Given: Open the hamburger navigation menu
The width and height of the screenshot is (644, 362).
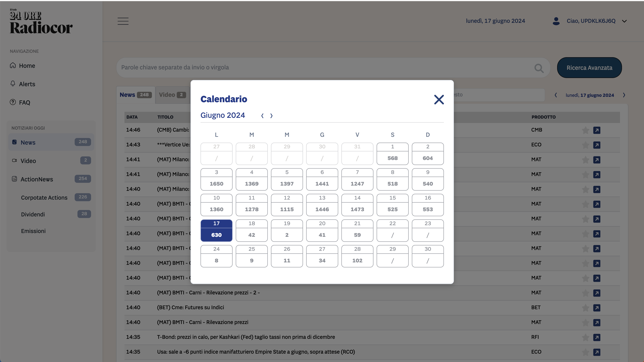Looking at the screenshot, I should [123, 21].
